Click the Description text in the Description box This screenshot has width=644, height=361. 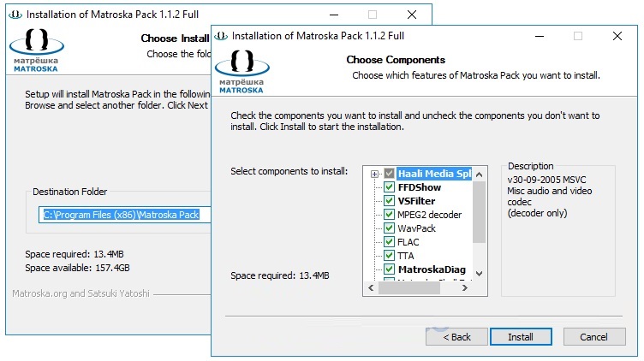point(549,197)
